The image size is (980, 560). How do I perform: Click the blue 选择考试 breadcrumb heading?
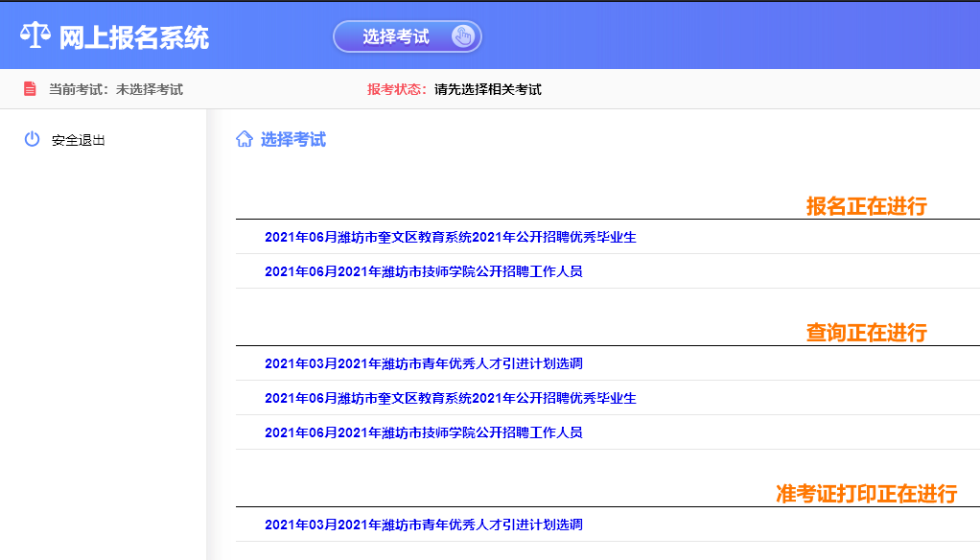click(x=293, y=140)
